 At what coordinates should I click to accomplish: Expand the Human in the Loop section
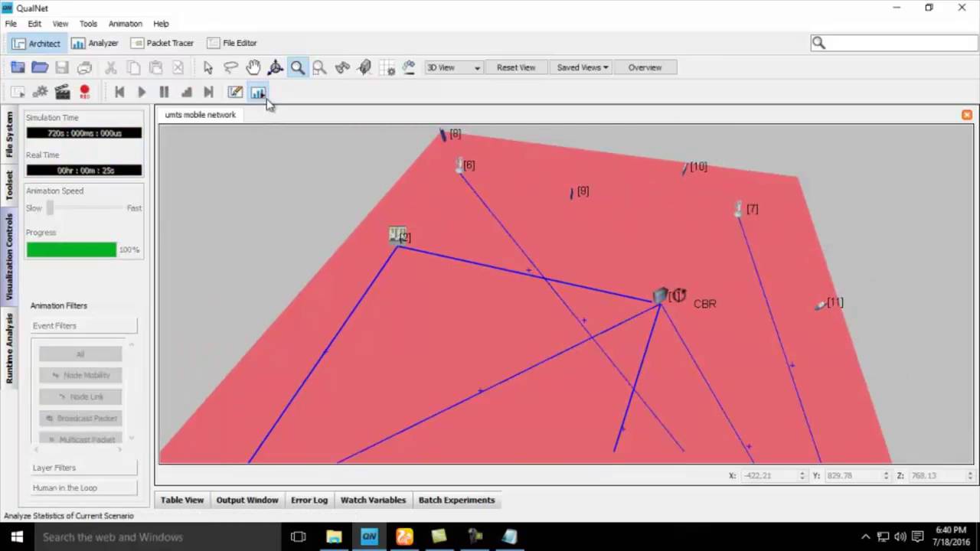tap(83, 487)
